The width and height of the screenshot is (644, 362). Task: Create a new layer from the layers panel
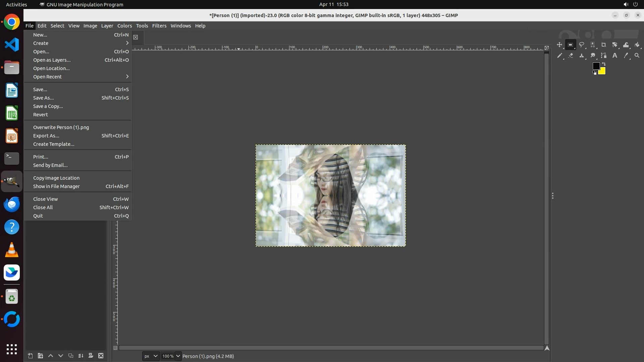click(x=30, y=356)
